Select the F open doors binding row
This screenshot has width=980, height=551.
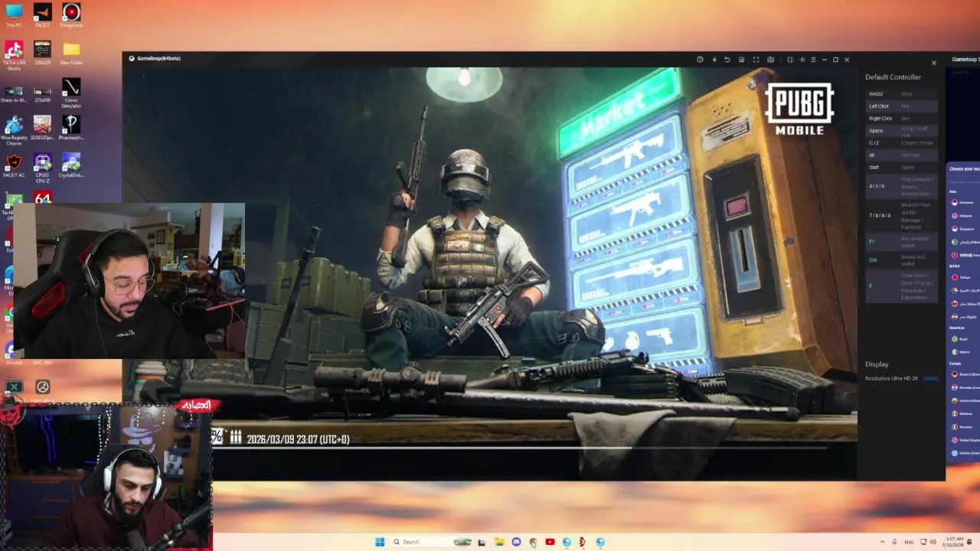tap(902, 286)
